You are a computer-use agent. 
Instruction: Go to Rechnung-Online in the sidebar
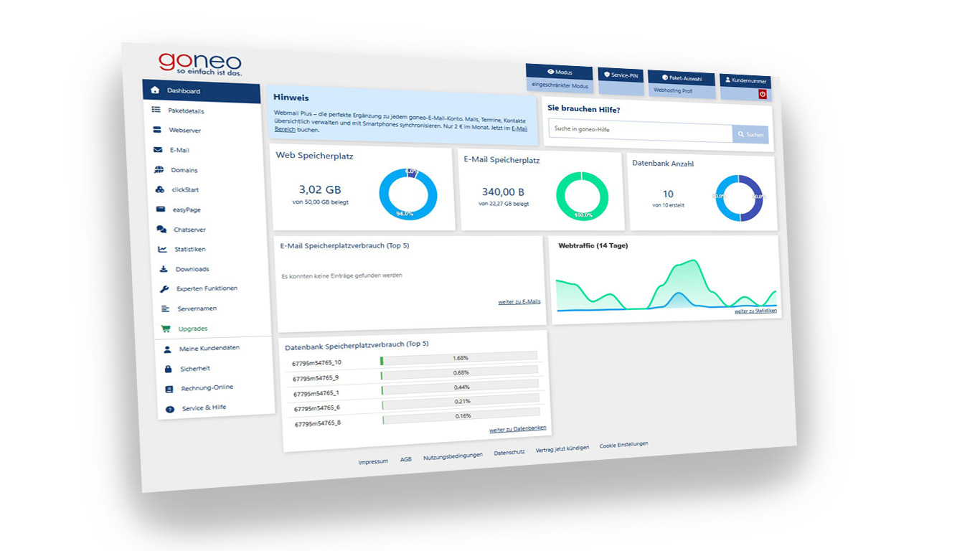(x=207, y=387)
